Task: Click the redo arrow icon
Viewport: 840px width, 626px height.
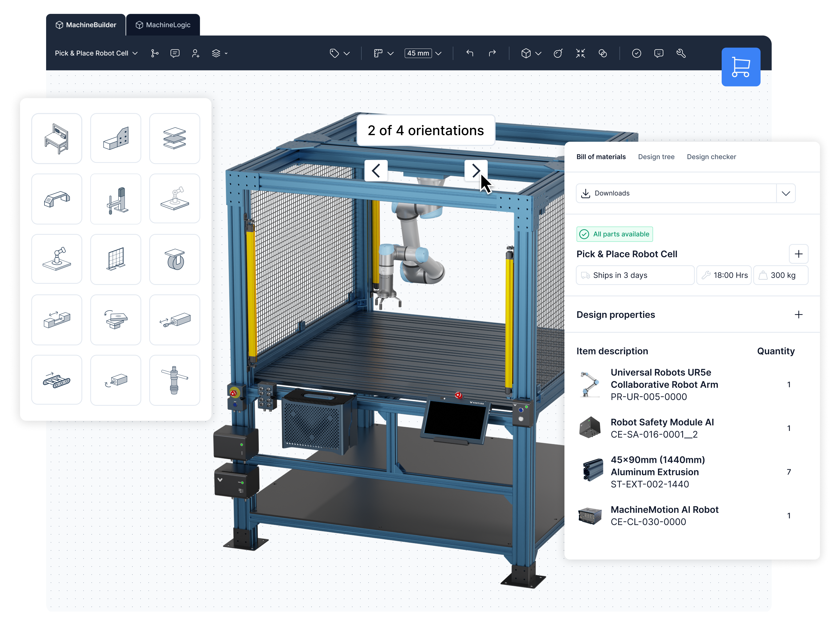Action: [492, 53]
